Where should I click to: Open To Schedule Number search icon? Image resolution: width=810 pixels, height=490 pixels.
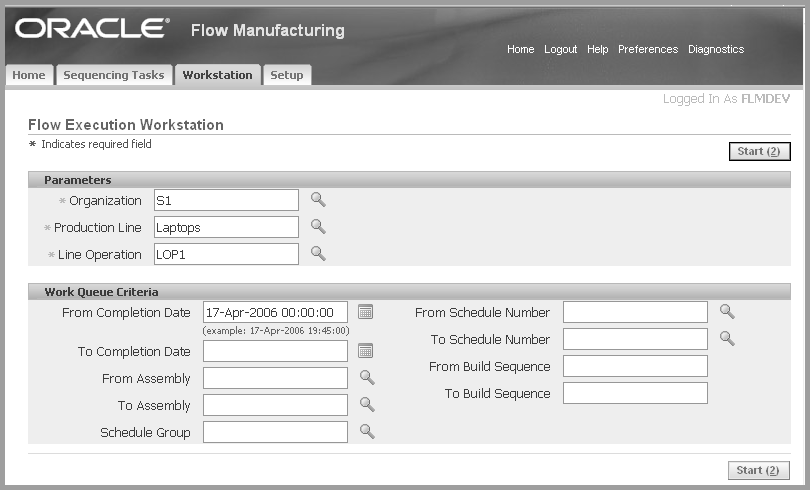click(x=727, y=338)
